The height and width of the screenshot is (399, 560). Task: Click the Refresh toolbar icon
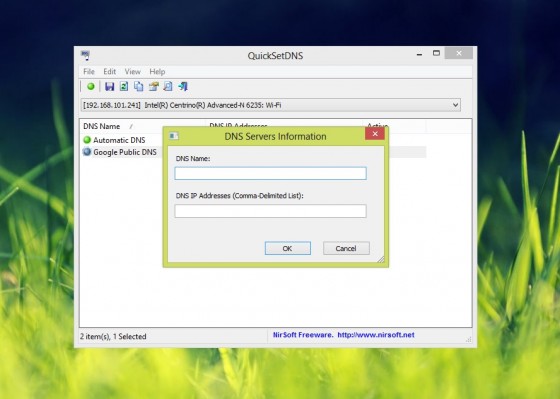(x=124, y=86)
